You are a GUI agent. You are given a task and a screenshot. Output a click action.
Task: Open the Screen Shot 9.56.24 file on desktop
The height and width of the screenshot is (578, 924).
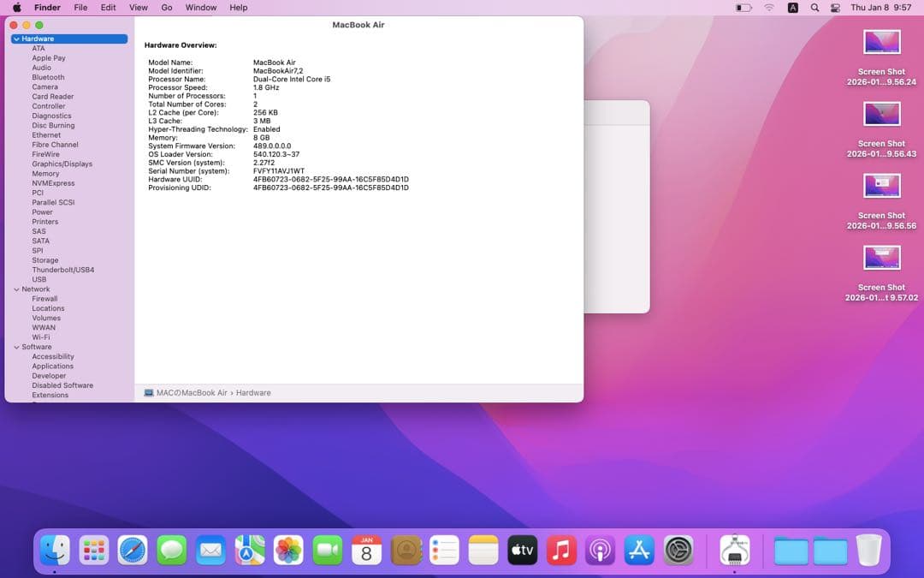click(x=881, y=40)
